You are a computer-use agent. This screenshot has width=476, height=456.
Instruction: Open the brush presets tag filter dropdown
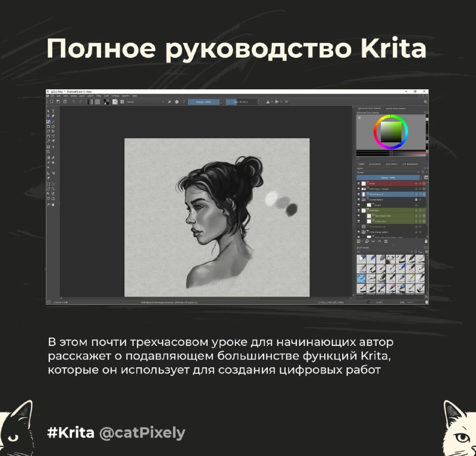click(384, 252)
